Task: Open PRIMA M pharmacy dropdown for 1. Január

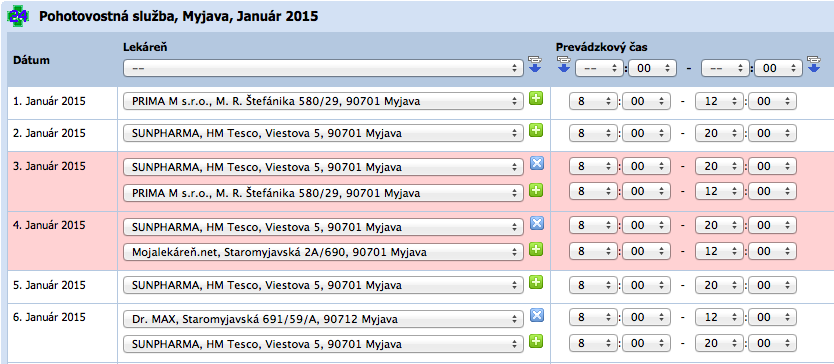Action: pyautogui.click(x=323, y=101)
